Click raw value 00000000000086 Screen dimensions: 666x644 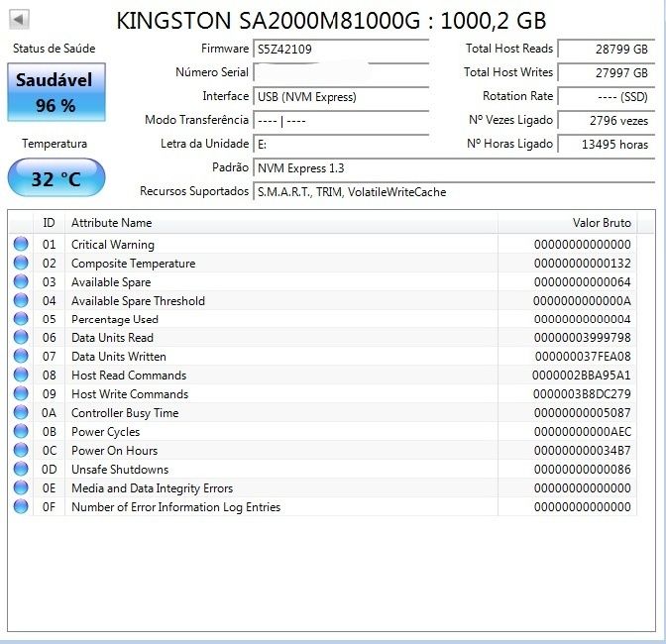point(583,469)
